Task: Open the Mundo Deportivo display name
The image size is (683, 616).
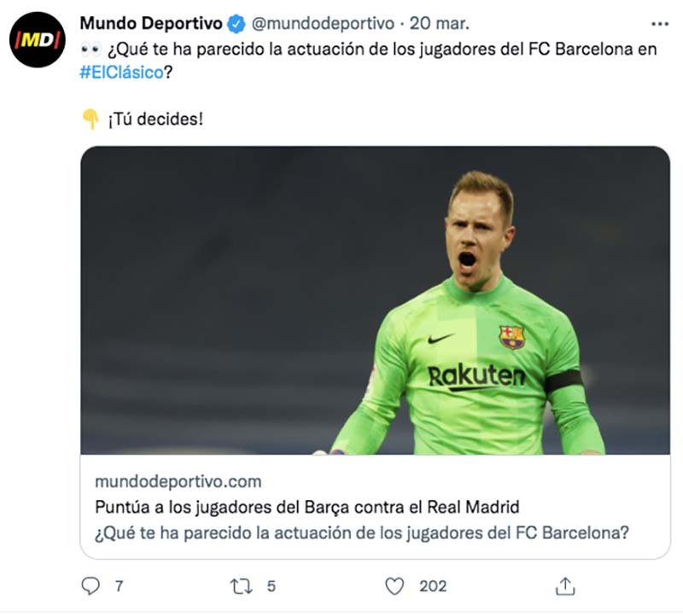Action: 150,24
